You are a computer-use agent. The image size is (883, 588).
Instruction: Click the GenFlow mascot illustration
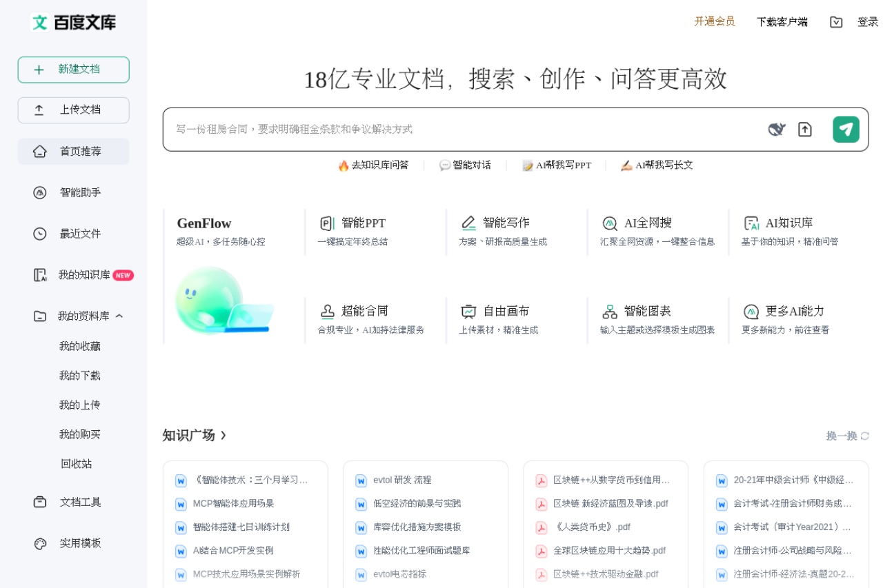tap(224, 301)
